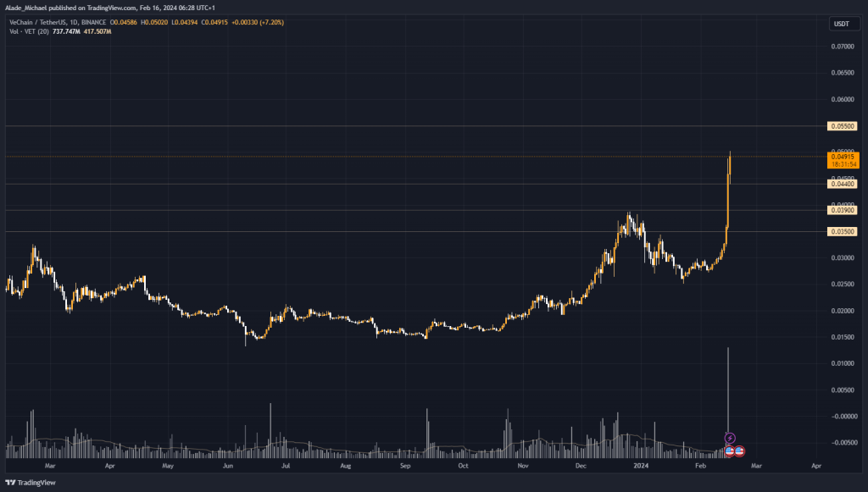868x492 pixels.
Task: Click the 0.04400 price line label
Action: [842, 184]
